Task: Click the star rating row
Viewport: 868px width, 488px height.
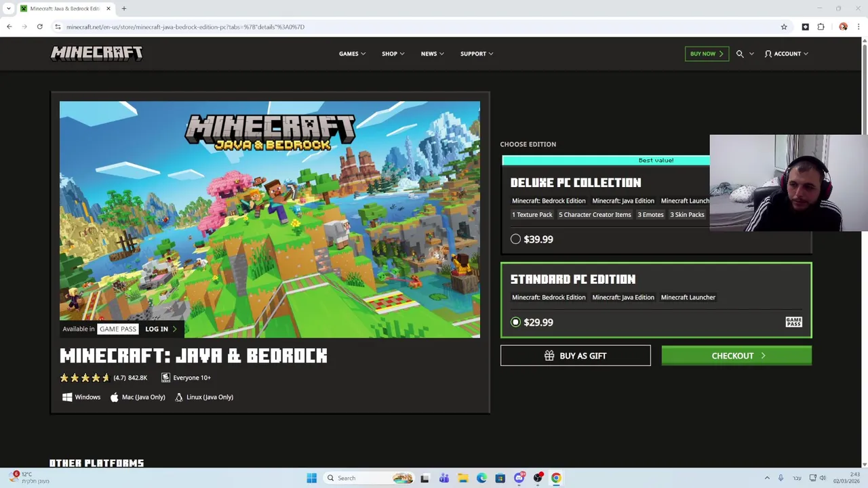Action: click(85, 378)
